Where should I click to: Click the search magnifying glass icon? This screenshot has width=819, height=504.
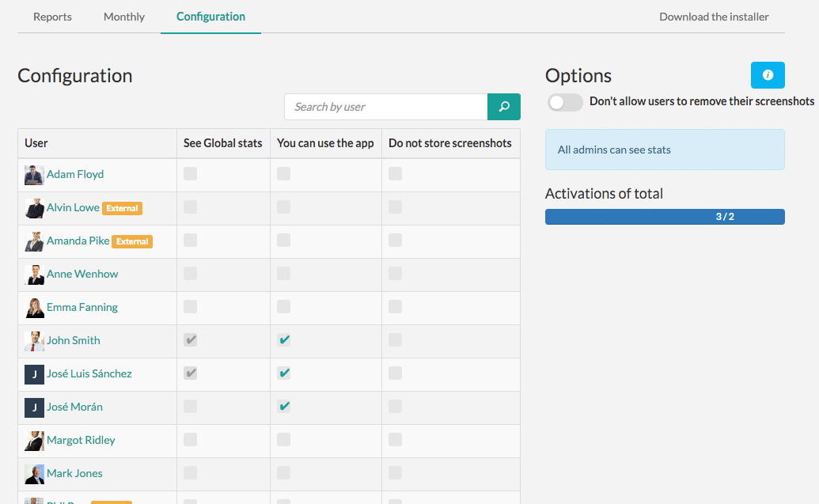(503, 106)
